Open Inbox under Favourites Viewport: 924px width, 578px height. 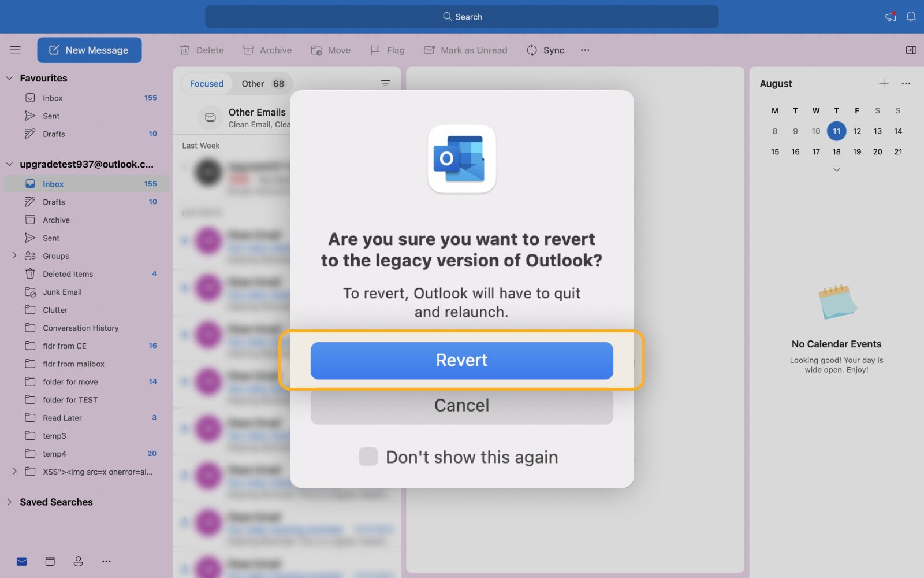[87, 98]
